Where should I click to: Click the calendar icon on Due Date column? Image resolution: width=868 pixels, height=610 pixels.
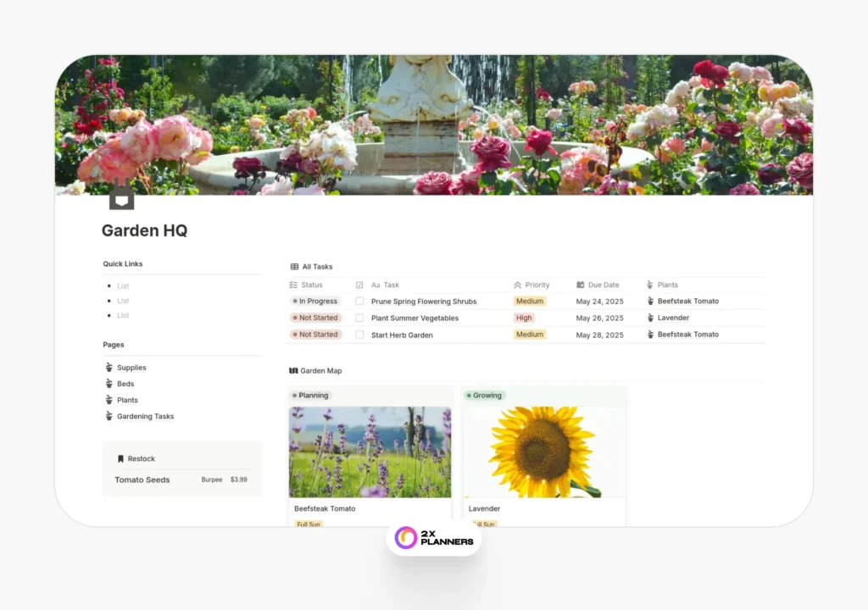click(x=580, y=285)
